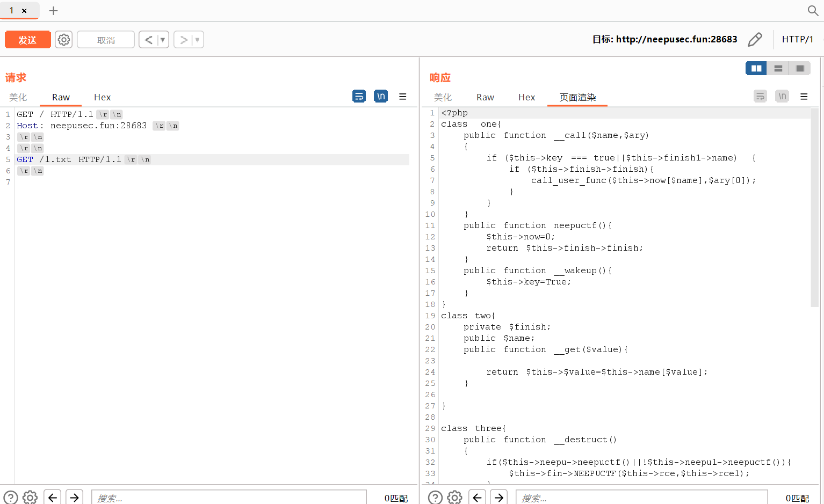The width and height of the screenshot is (824, 504).
Task: Click the '<?php' first response line
Action: coord(454,113)
